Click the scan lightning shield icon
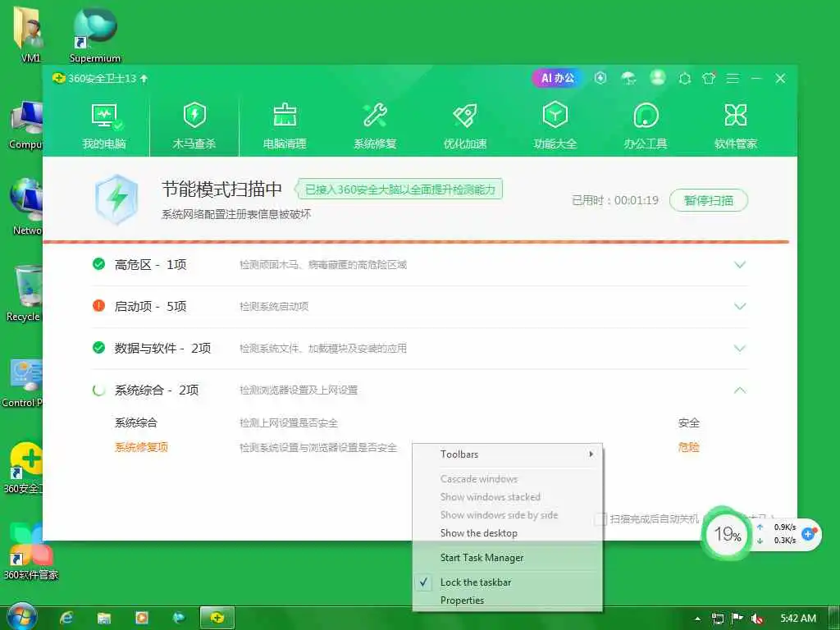Screen dimensions: 840x630 (116, 199)
